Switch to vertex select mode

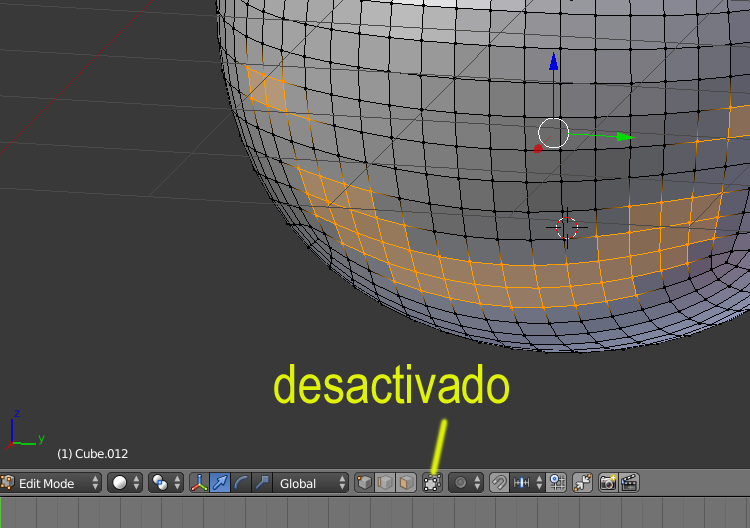click(x=365, y=483)
